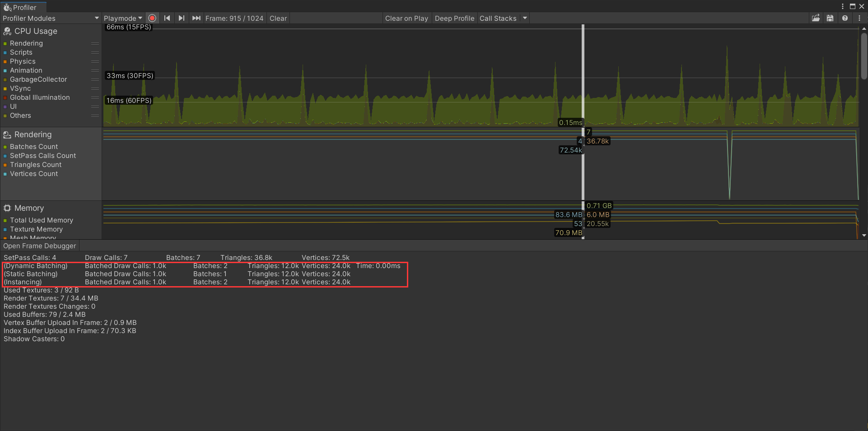Click the Open Frame Debugger button
Image resolution: width=868 pixels, height=431 pixels.
39,246
